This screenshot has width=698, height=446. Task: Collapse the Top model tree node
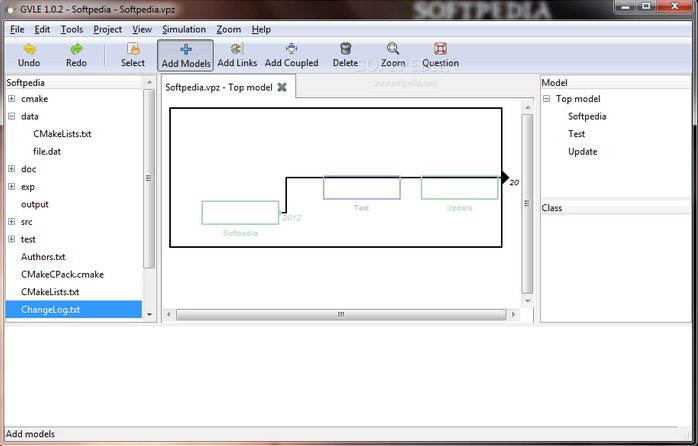[x=547, y=99]
